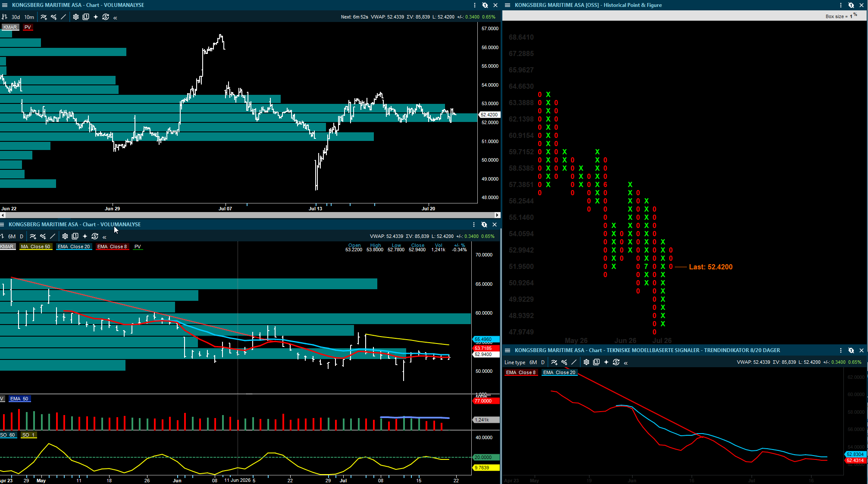Toggle the EMA Close 20 tag in the Trendindikator chart
868x484 pixels.
coord(559,372)
